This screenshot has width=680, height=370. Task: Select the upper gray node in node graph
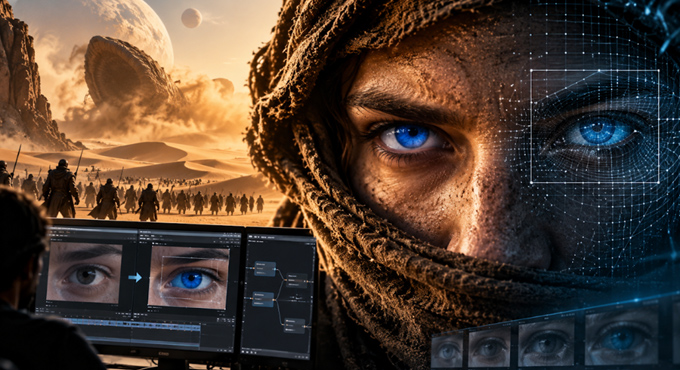pos(297,280)
